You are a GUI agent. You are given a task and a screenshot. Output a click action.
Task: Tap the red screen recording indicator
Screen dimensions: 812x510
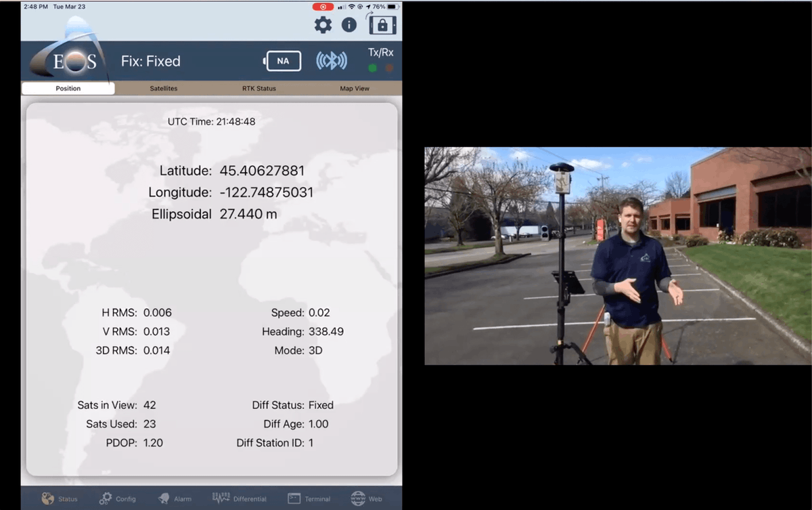click(x=323, y=7)
